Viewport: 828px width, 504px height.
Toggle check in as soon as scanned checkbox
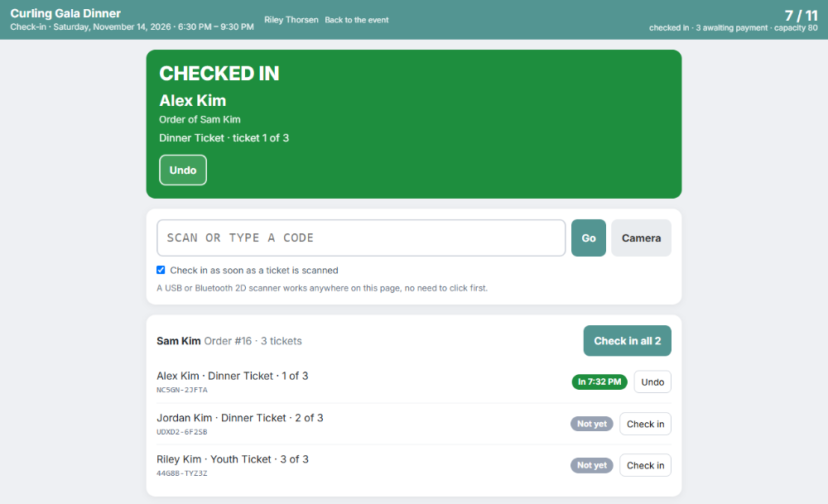161,271
